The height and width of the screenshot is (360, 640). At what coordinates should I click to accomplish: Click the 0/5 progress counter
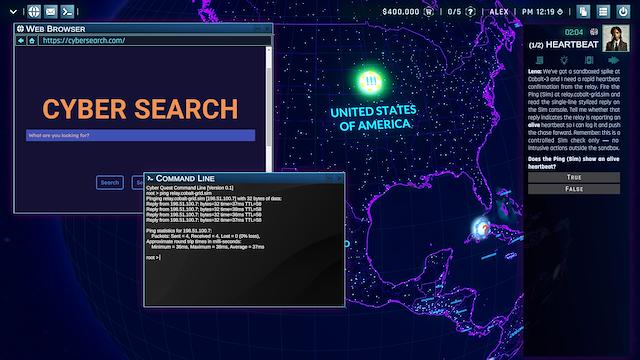[454, 12]
